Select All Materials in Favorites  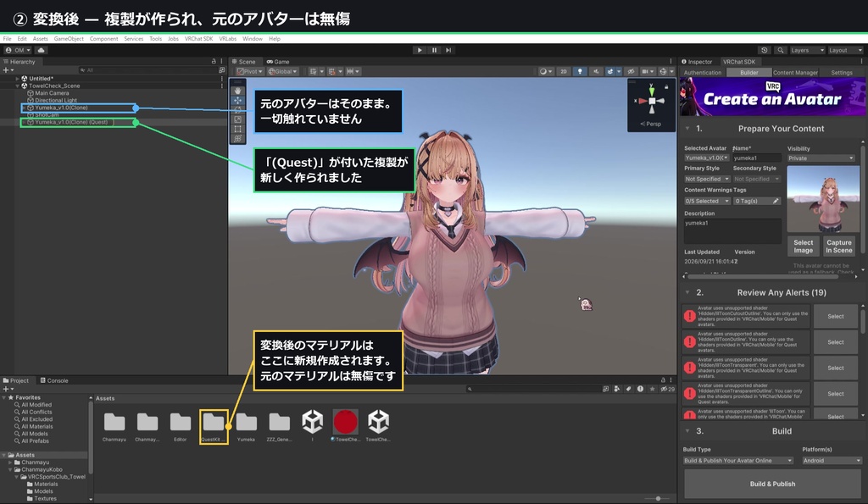(37, 427)
